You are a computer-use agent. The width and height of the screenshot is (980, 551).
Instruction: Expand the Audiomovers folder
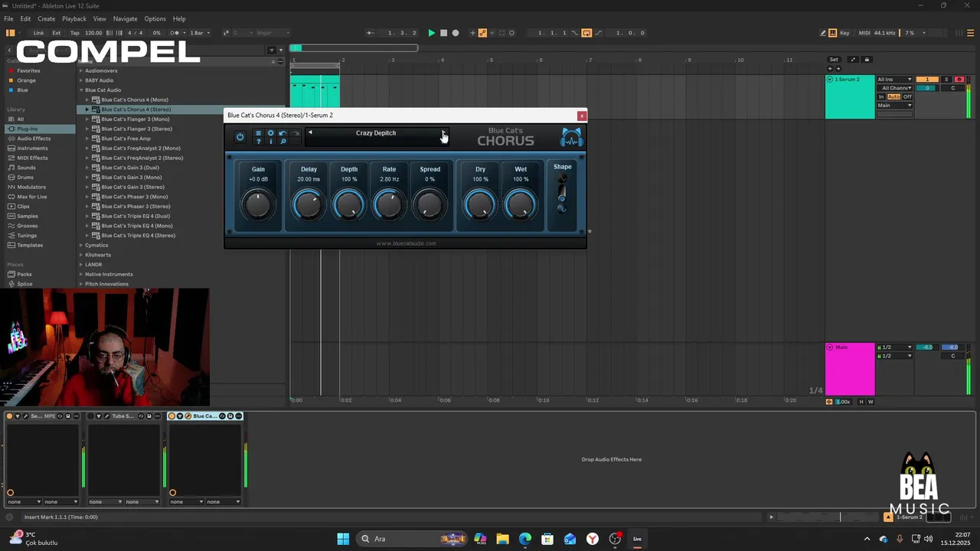click(x=81, y=70)
